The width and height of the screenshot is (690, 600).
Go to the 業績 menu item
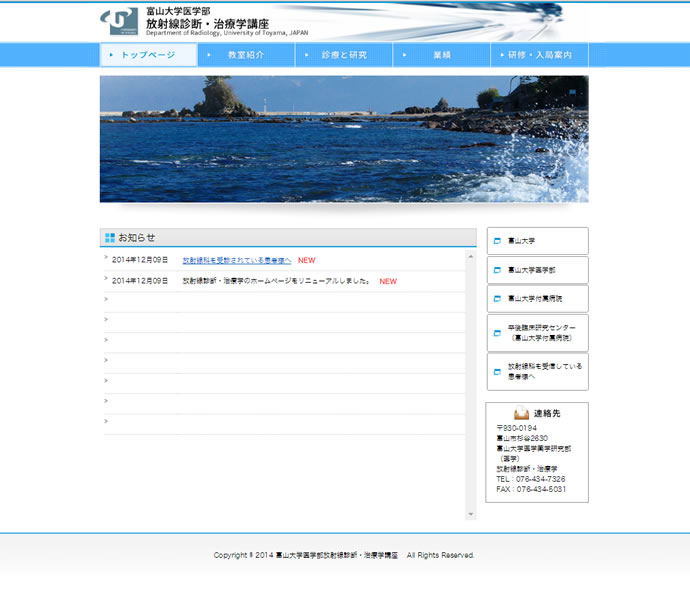click(x=441, y=55)
